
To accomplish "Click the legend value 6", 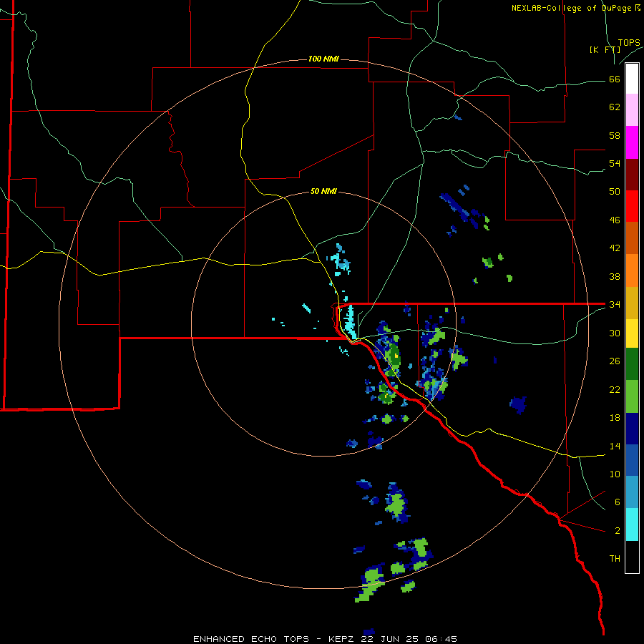I will pyautogui.click(x=617, y=502).
